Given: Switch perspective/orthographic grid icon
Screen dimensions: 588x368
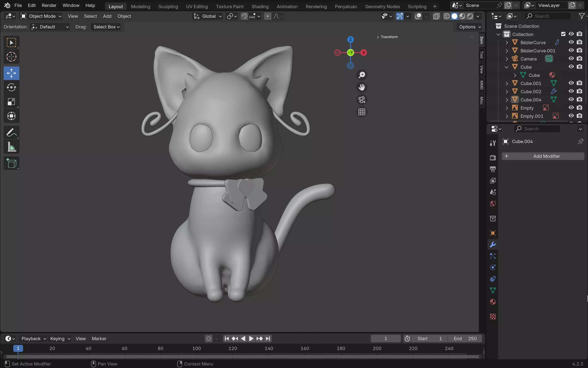Looking at the screenshot, I should click(x=362, y=112).
